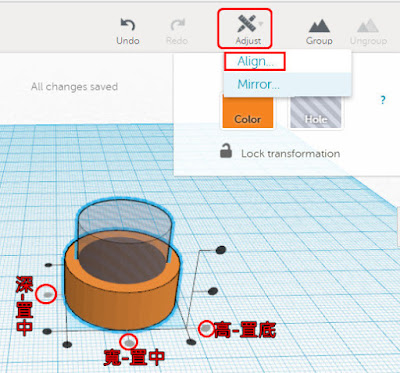Click the All changes saved status text
The image size is (400, 373).
74,87
